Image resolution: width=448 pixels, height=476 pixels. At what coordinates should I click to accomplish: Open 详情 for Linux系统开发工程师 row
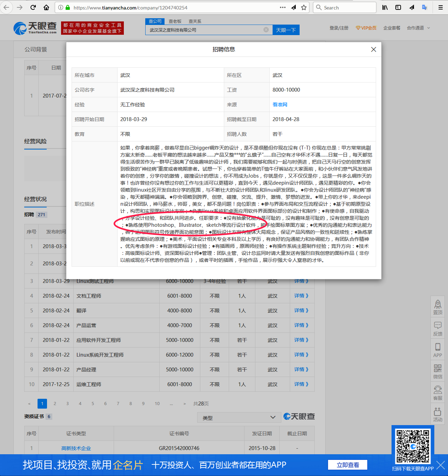pyautogui.click(x=301, y=355)
